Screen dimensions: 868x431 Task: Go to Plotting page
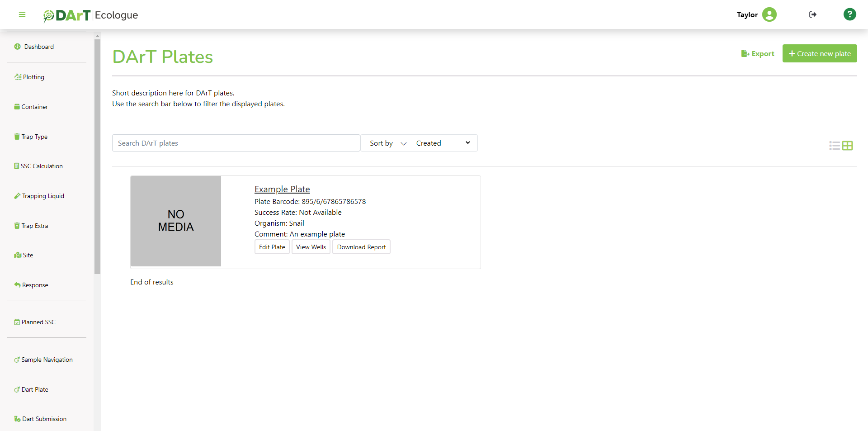[x=33, y=77]
